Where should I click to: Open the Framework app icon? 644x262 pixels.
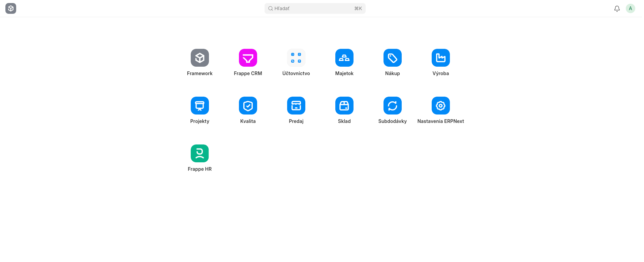(x=200, y=58)
